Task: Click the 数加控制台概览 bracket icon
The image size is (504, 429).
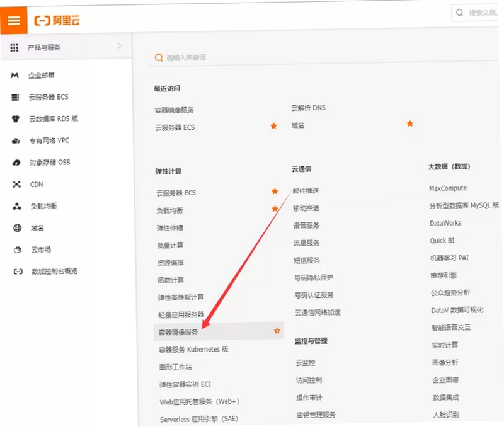Action: [x=18, y=272]
